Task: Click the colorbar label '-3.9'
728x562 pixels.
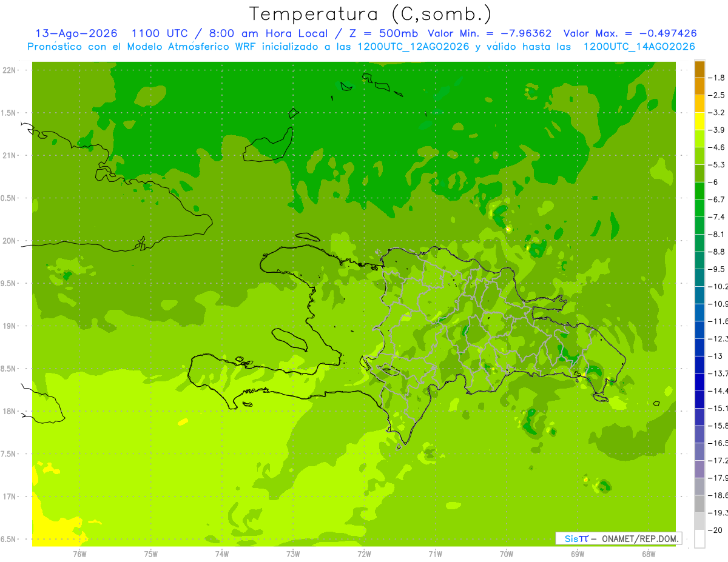Action: 718,130
